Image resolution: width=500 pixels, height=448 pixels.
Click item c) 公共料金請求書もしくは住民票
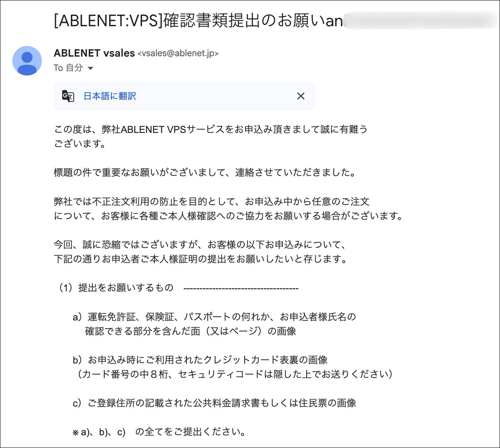pyautogui.click(x=214, y=403)
